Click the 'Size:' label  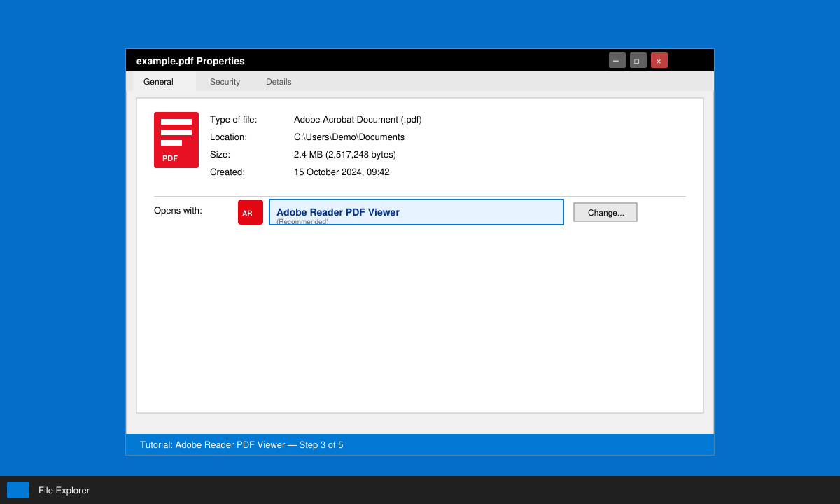coord(220,155)
